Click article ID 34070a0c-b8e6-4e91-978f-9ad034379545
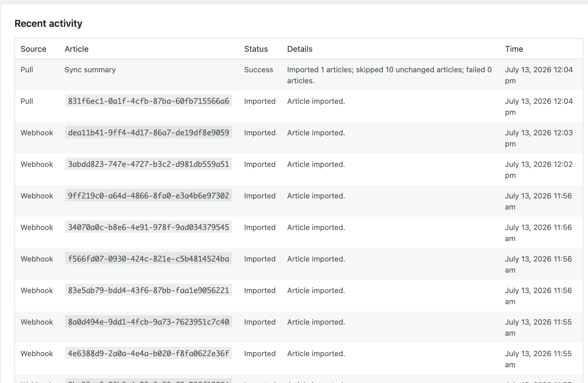The image size is (588, 383). coord(148,227)
